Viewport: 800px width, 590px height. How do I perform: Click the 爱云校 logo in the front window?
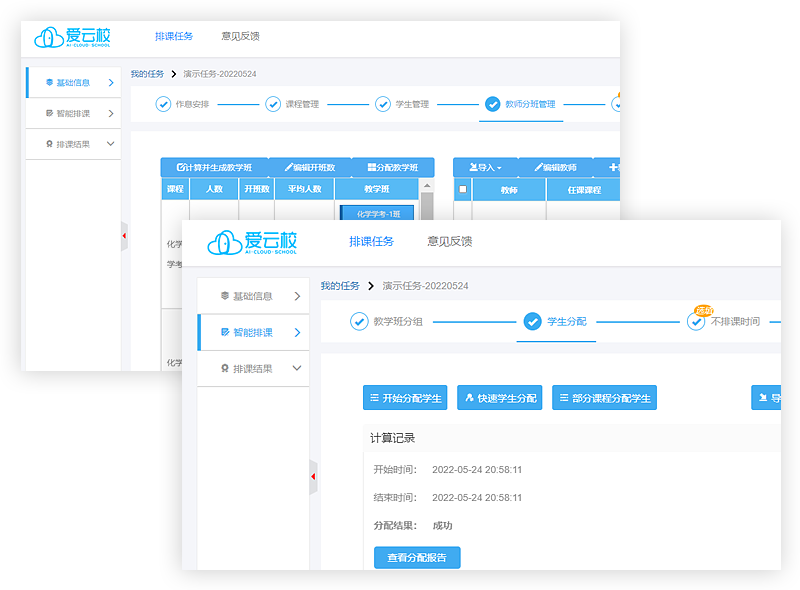tap(252, 242)
